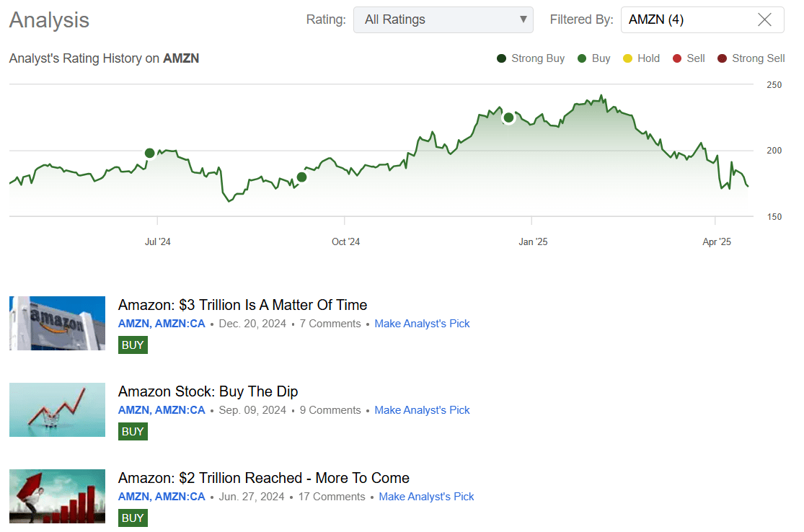Click the highlighted Buy marker at the chart peak
This screenshot has height=532, width=804.
tap(508, 118)
